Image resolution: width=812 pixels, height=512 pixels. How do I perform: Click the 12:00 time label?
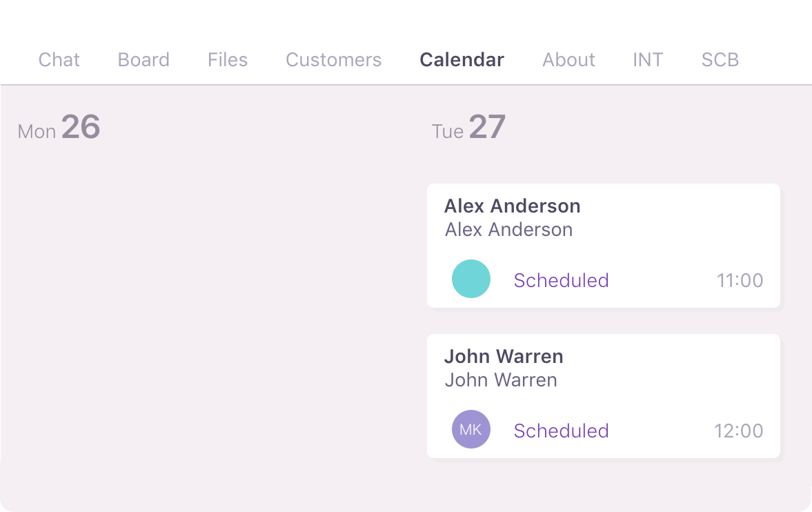pos(740,431)
